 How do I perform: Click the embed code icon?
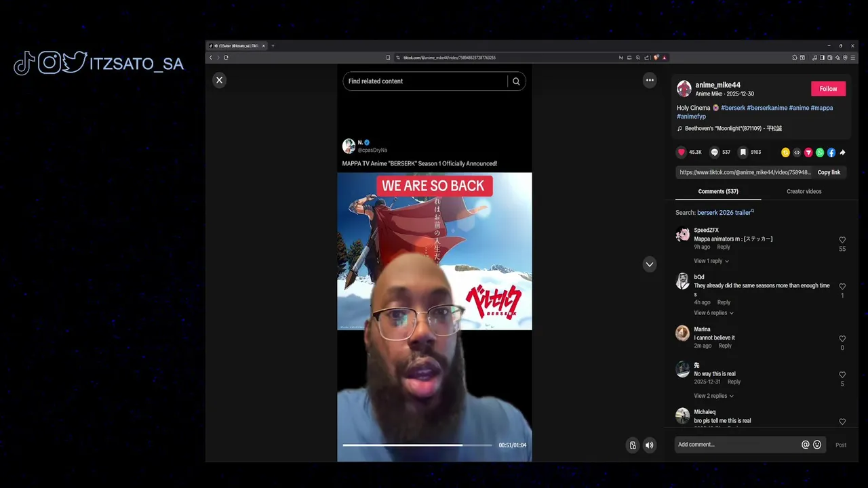click(797, 152)
